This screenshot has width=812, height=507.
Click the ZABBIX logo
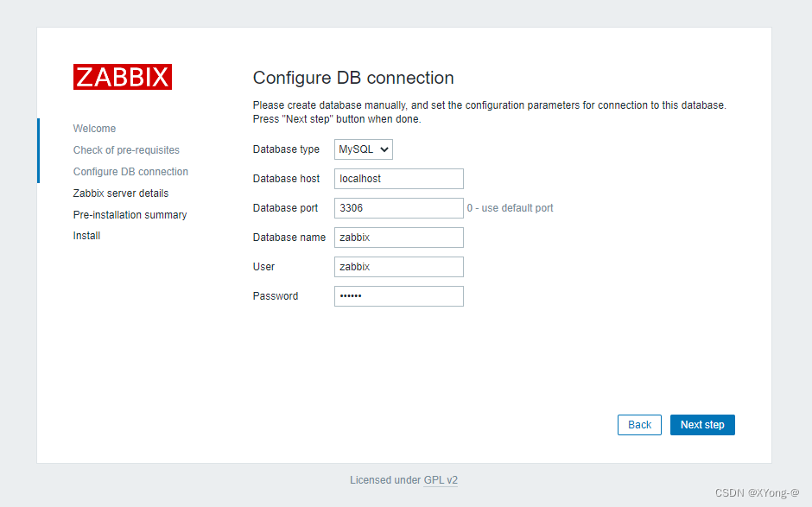coord(122,77)
